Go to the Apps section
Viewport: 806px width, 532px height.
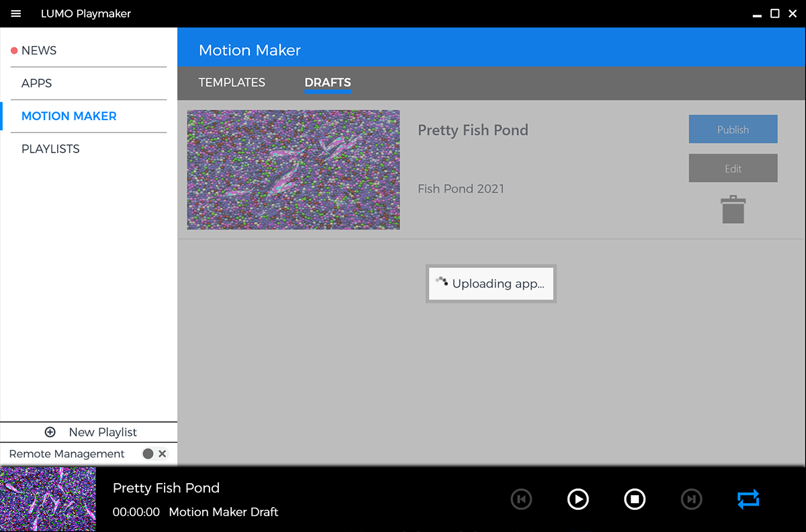[37, 83]
